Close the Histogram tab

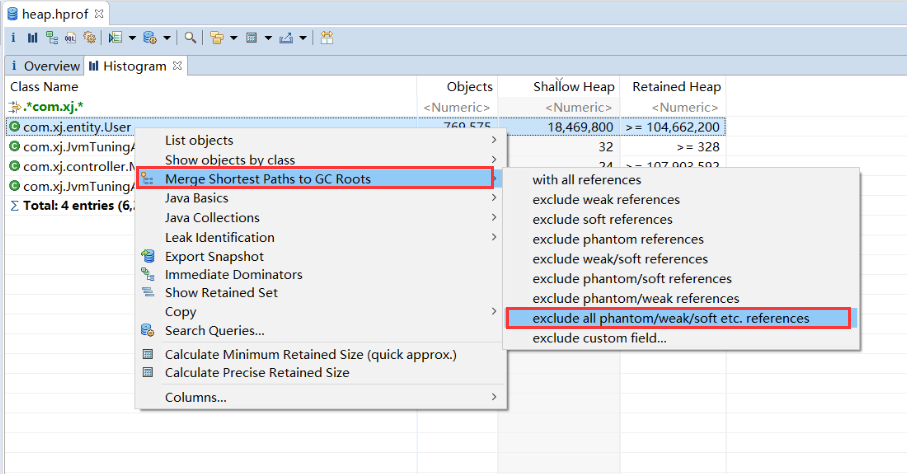(x=178, y=66)
